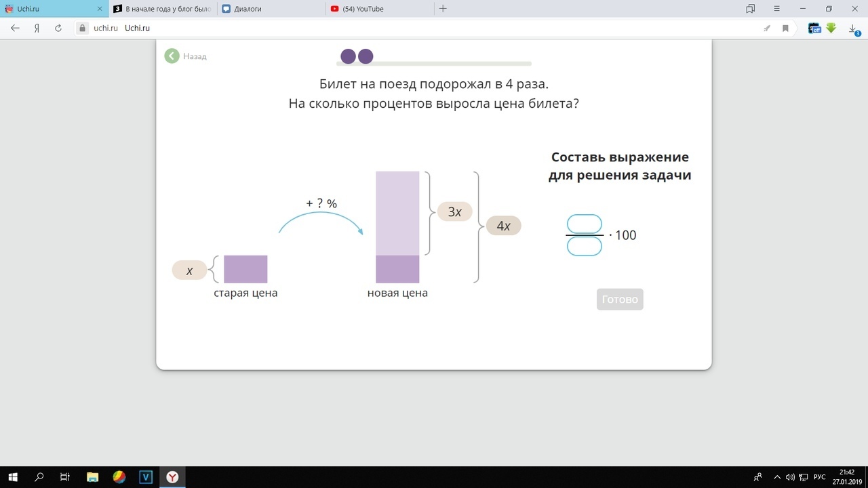The image size is (868, 488).
Task: Click the 'Билет на поезд подорожал' sentence
Action: [x=434, y=85]
